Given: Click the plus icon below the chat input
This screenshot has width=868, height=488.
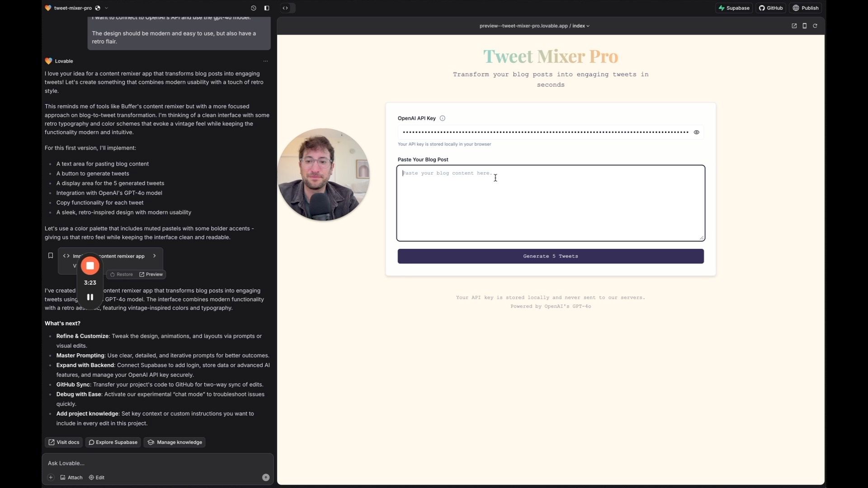Looking at the screenshot, I should click(51, 478).
